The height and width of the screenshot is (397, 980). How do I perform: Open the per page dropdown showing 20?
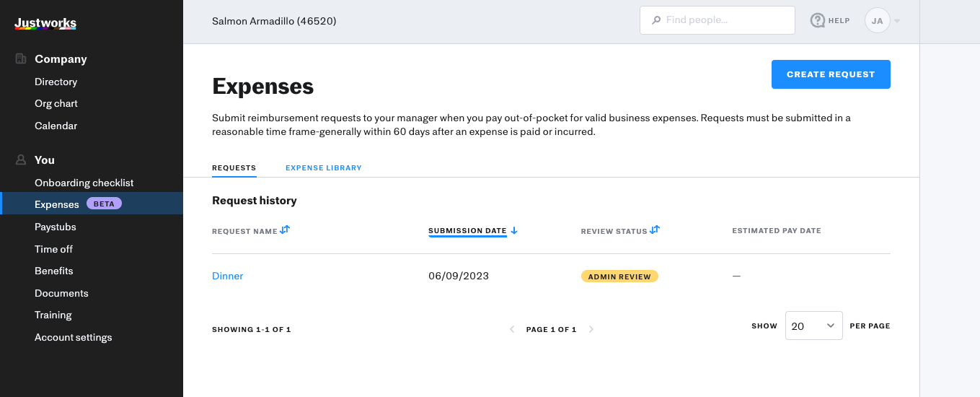tap(813, 326)
